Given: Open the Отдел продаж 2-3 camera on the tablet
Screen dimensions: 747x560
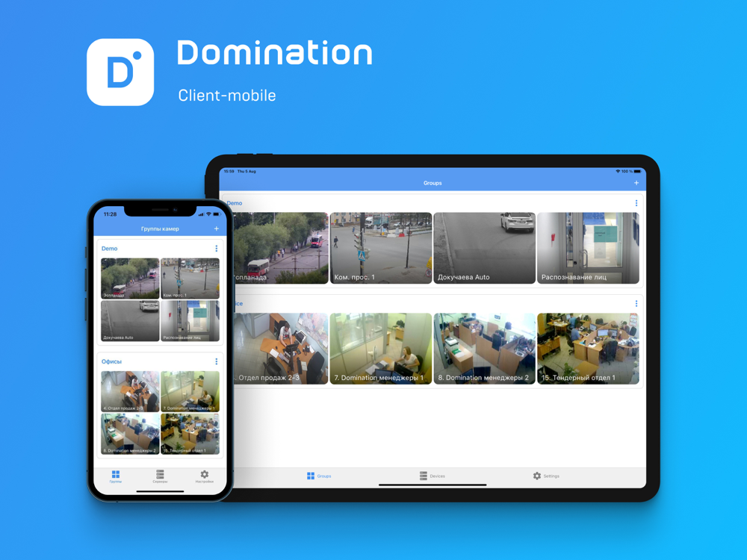Looking at the screenshot, I should [281, 349].
